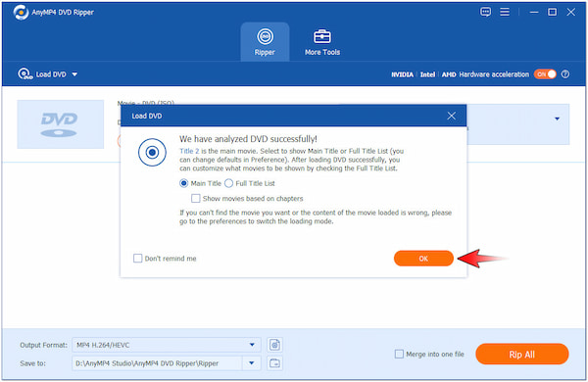Viewport: 588px width, 382px height.
Task: Check Merge into one file
Action: click(x=399, y=354)
